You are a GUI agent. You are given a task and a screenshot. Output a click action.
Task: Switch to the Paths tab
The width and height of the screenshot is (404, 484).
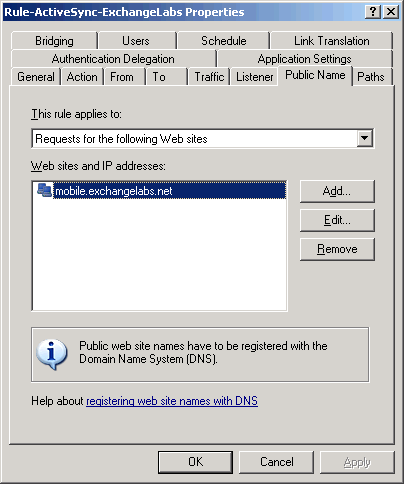371,77
